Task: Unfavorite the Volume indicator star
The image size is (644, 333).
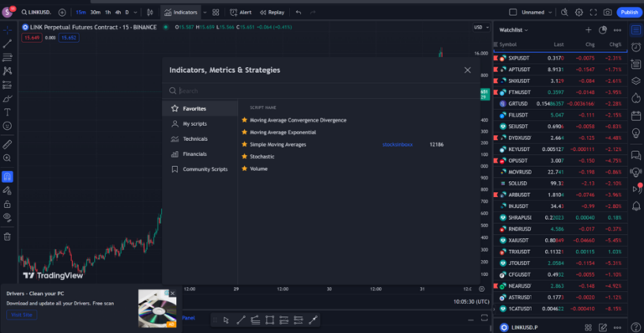Action: click(x=244, y=169)
